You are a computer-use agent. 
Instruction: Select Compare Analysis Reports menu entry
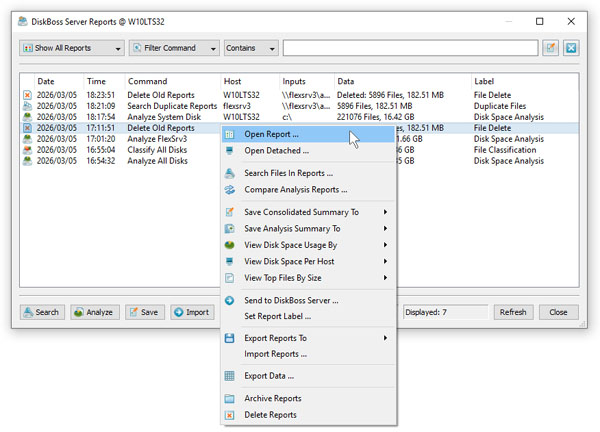[x=308, y=190]
